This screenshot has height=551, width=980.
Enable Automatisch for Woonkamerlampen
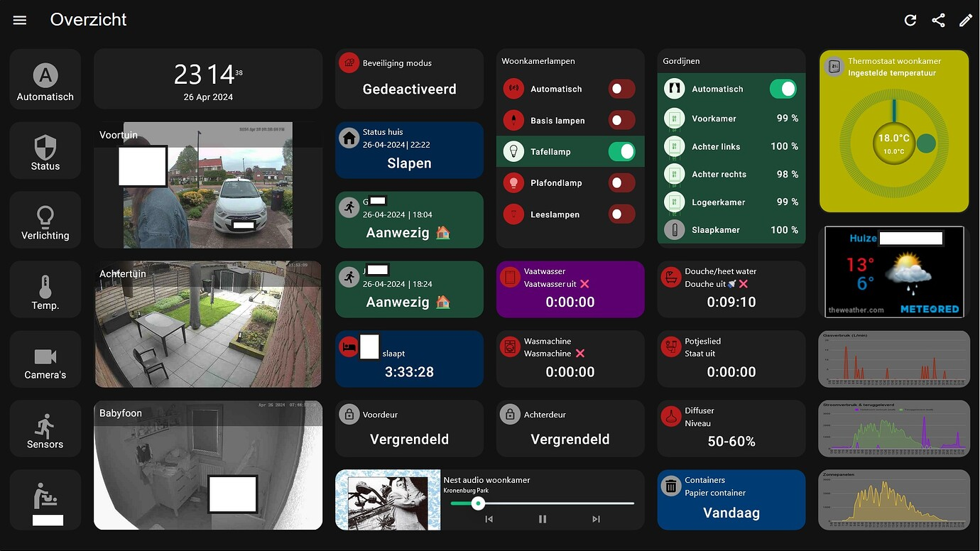point(621,89)
